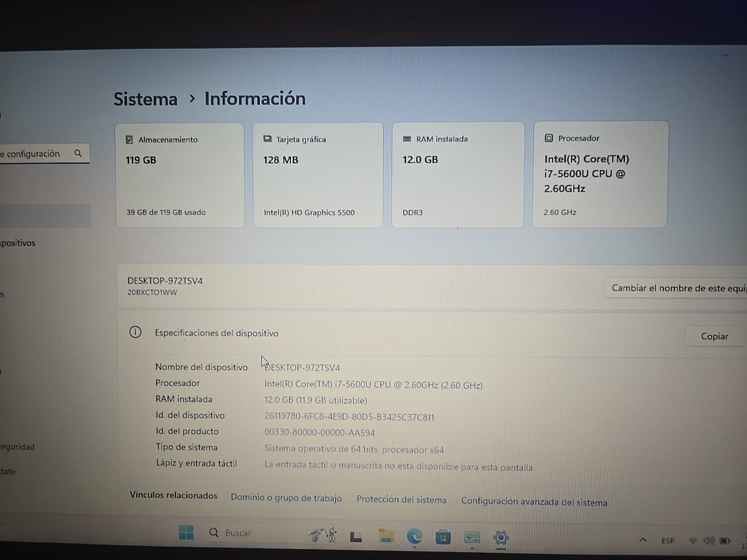Switch the ESP input language indicator
The width and height of the screenshot is (747, 560).
(668, 540)
